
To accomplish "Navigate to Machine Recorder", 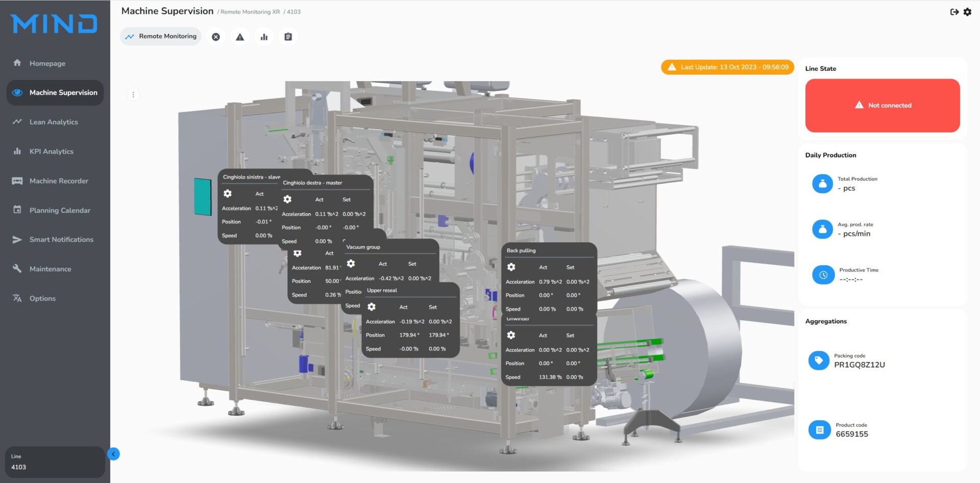I will pyautogui.click(x=59, y=181).
